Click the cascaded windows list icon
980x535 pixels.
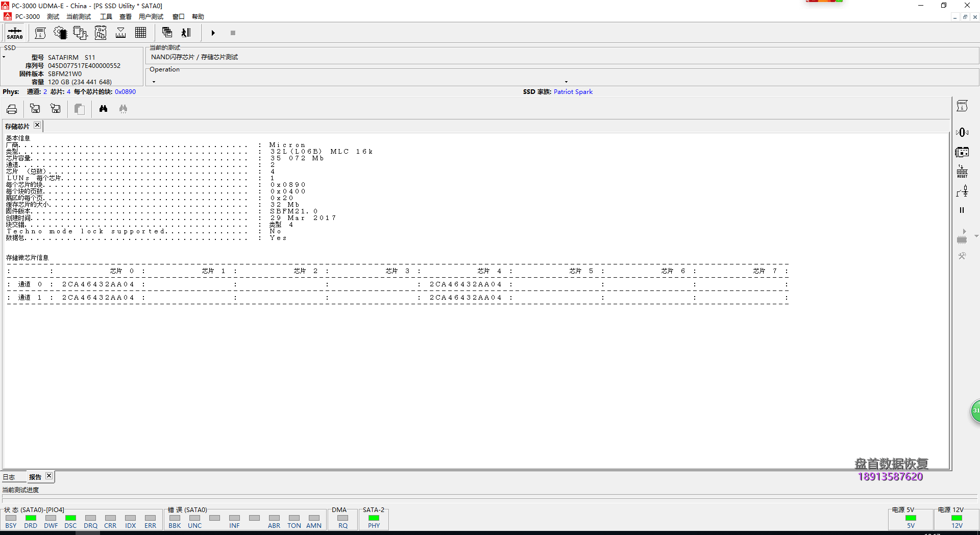[x=167, y=33]
